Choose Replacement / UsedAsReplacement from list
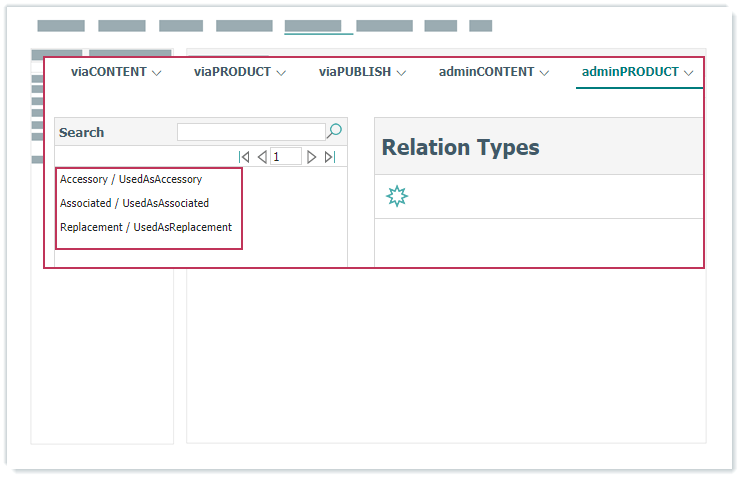742x479 pixels. point(146,227)
